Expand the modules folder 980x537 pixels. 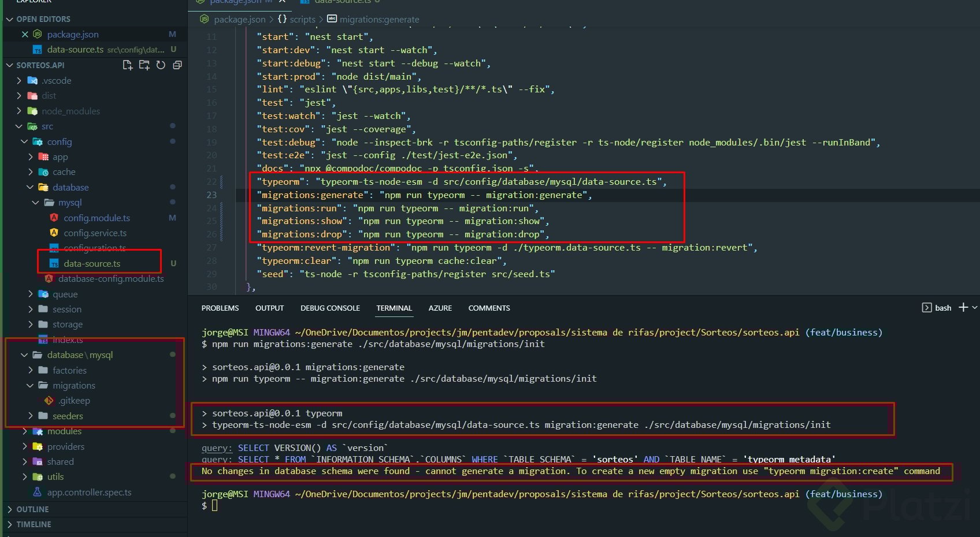[x=24, y=431]
